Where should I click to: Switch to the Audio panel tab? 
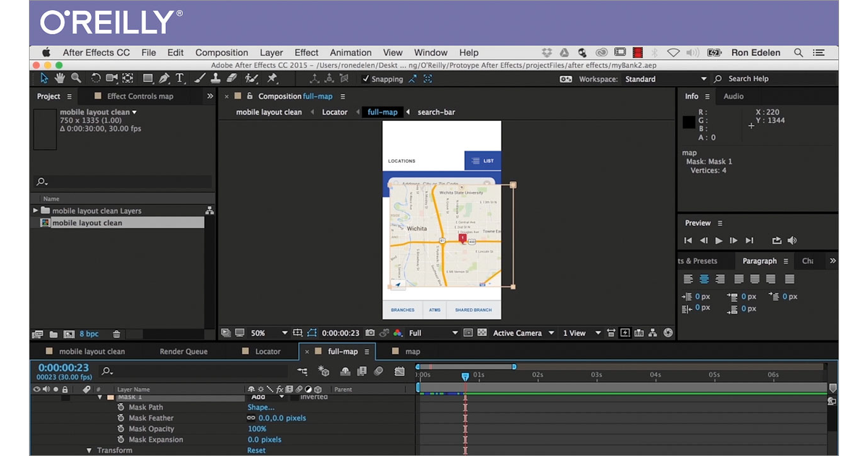tap(733, 96)
